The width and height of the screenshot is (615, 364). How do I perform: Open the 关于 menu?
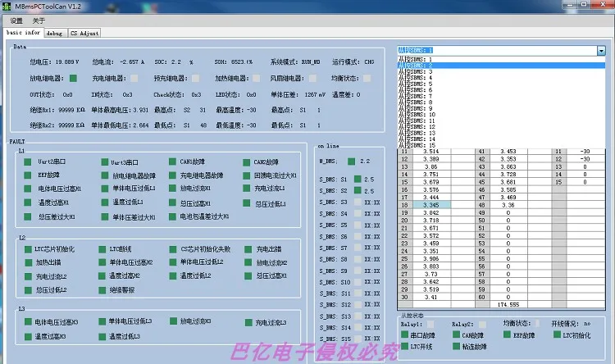coord(39,20)
